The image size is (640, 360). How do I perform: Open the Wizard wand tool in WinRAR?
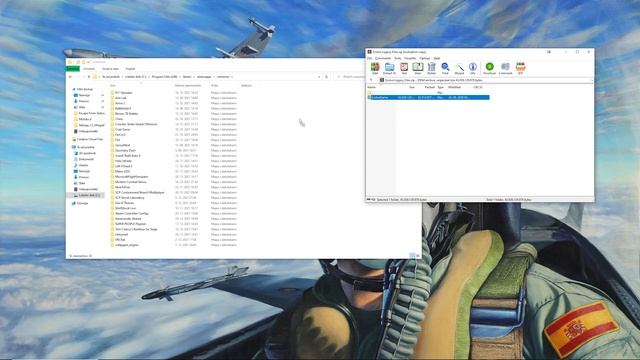coord(459,68)
